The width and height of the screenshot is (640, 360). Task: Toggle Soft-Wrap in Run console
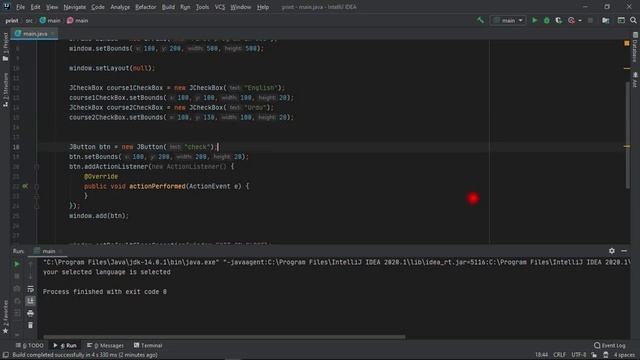31,289
